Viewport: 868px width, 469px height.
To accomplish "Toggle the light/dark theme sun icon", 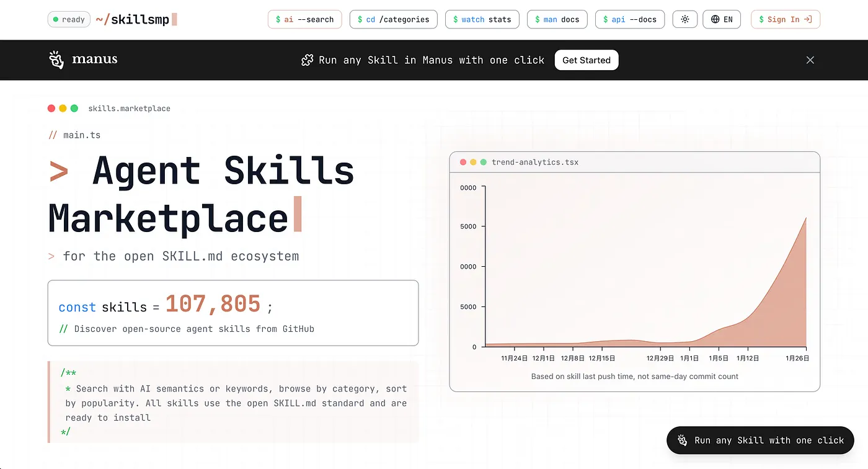I will coord(684,19).
